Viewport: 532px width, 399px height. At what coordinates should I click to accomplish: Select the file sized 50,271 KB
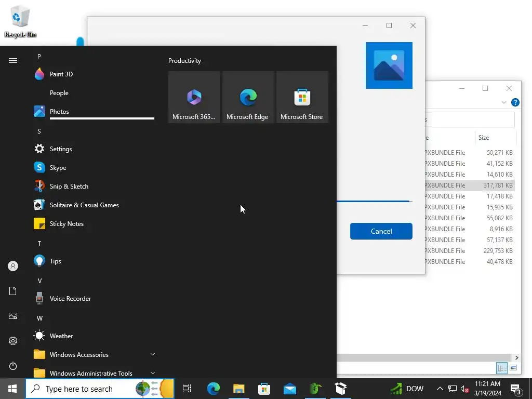470,153
